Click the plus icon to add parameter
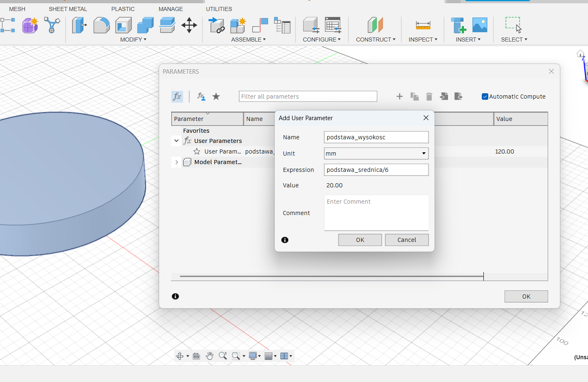The width and height of the screenshot is (588, 382). pos(400,97)
